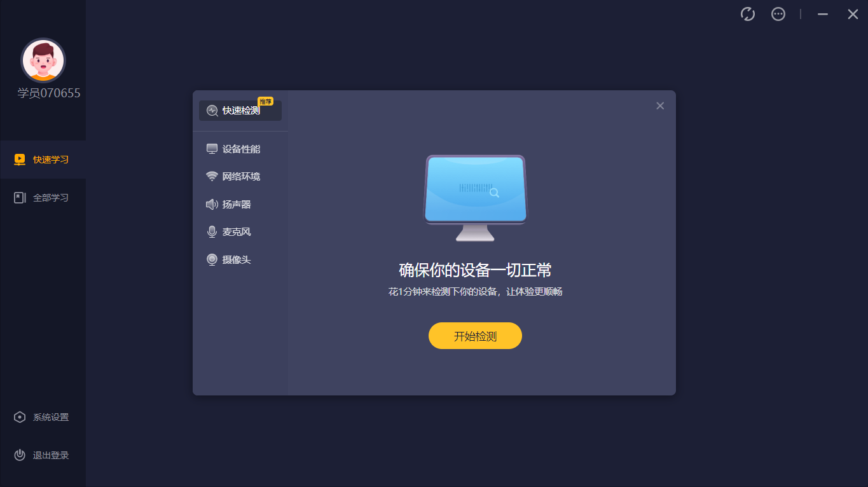Click the refresh icon in top bar
Screen dimensions: 868x487
(x=748, y=14)
